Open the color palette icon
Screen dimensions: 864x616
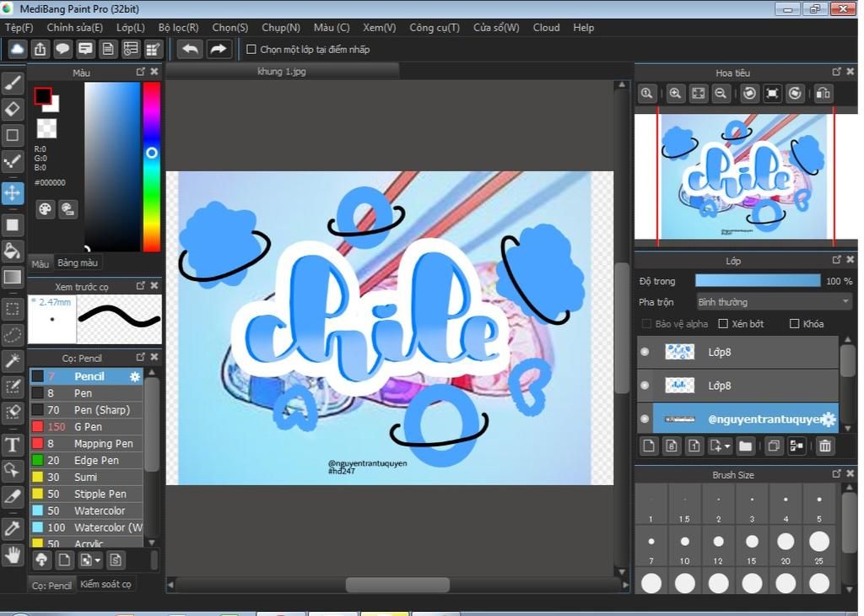(x=46, y=208)
